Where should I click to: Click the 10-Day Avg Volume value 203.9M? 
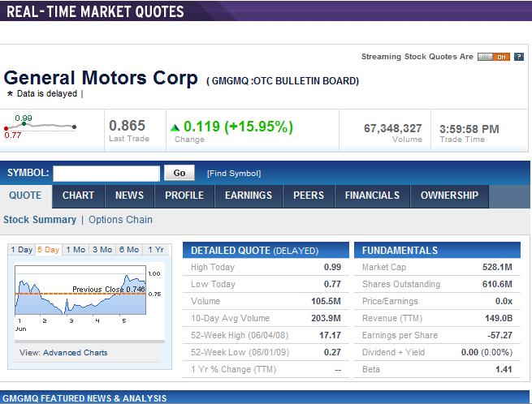click(x=326, y=318)
